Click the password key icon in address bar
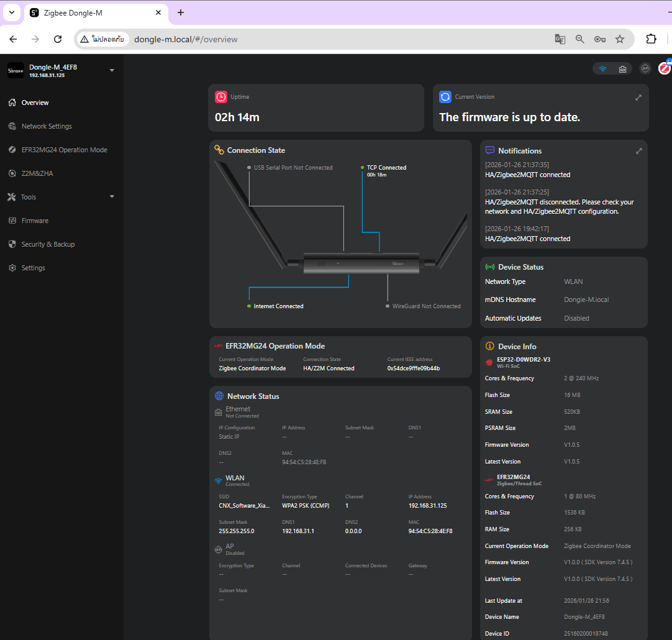Screen dimensions: 672x640 [599, 39]
